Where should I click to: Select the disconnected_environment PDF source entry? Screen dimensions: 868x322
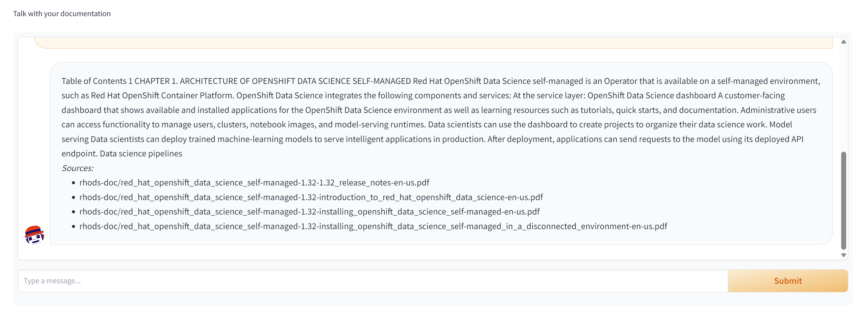373,226
